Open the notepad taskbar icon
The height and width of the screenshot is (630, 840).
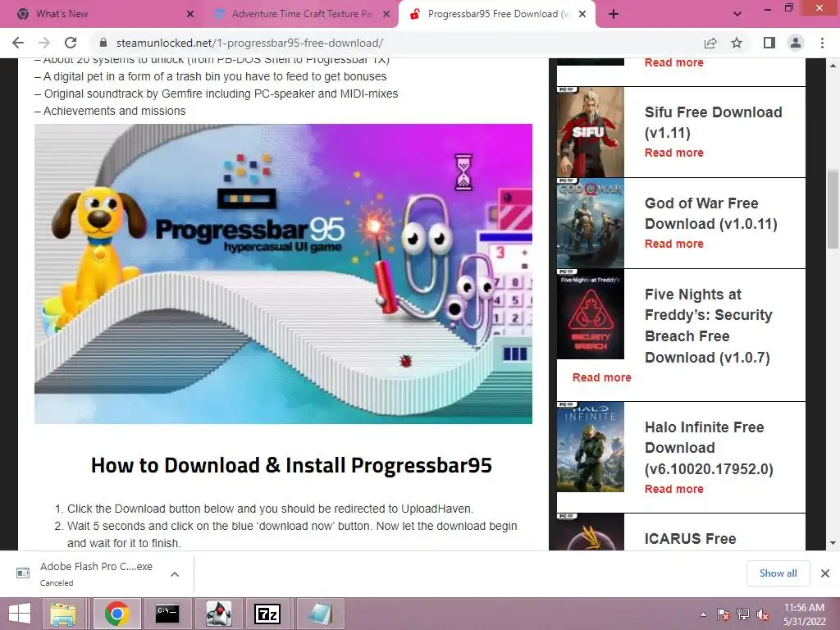[x=320, y=614]
